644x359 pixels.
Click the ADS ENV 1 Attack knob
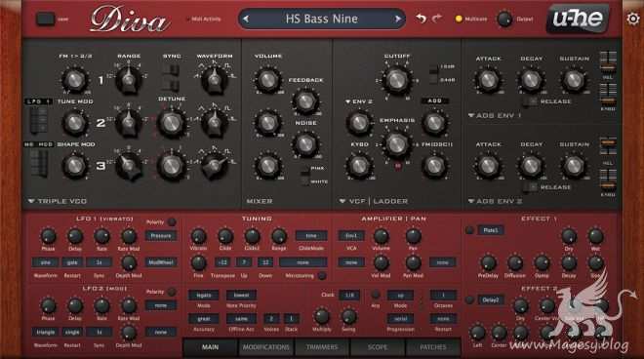pyautogui.click(x=488, y=80)
